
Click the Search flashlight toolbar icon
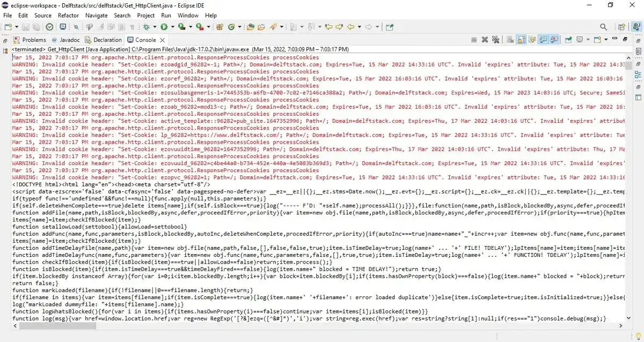[273, 27]
